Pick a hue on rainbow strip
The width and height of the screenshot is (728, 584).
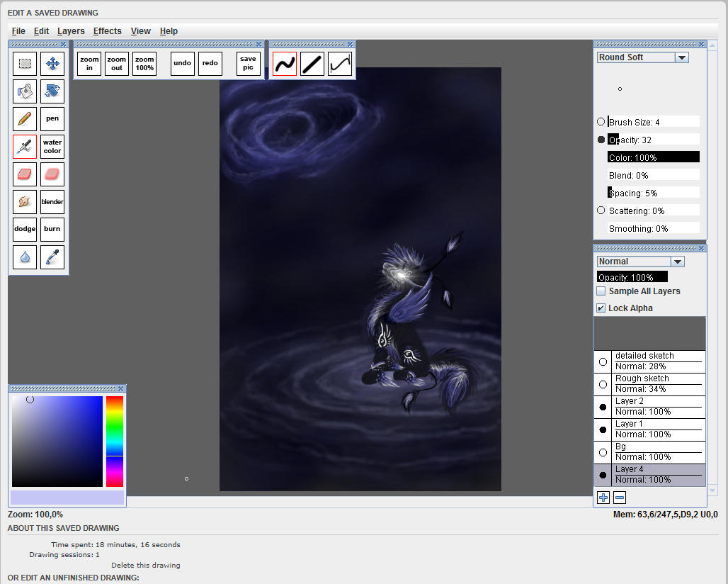(x=115, y=442)
